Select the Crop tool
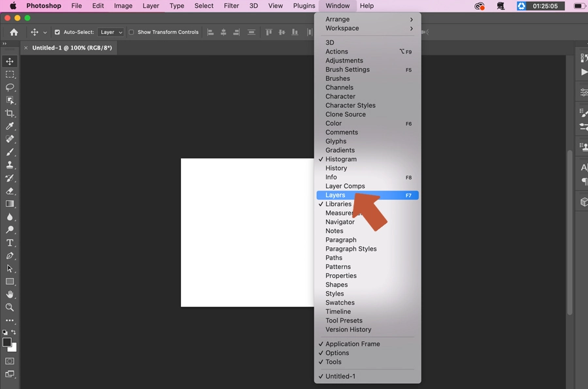The width and height of the screenshot is (588, 389). (x=10, y=113)
